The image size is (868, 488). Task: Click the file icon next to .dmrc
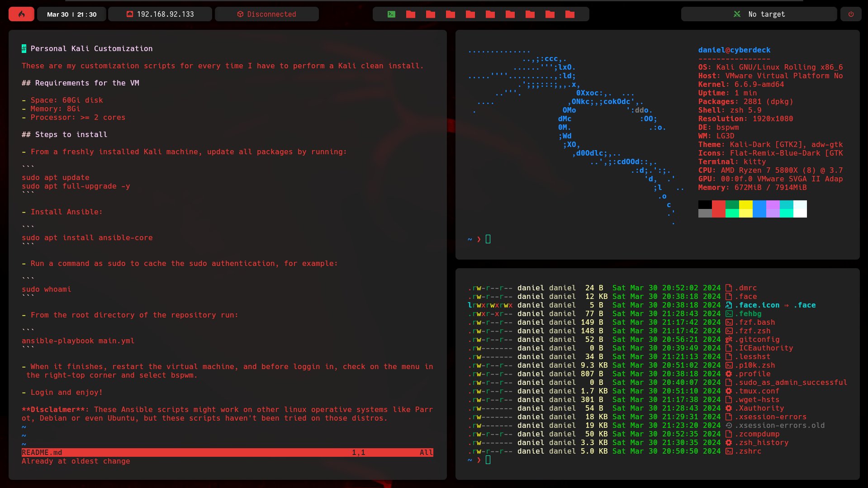729,288
